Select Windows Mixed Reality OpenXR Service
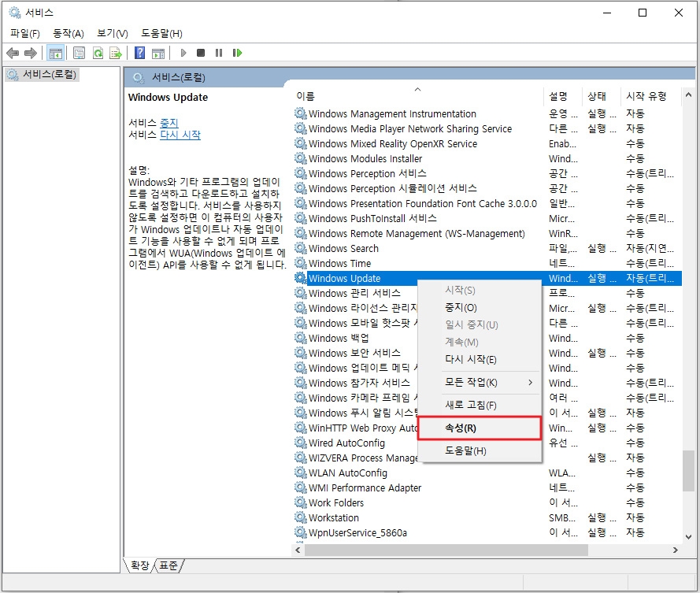 click(487, 144)
